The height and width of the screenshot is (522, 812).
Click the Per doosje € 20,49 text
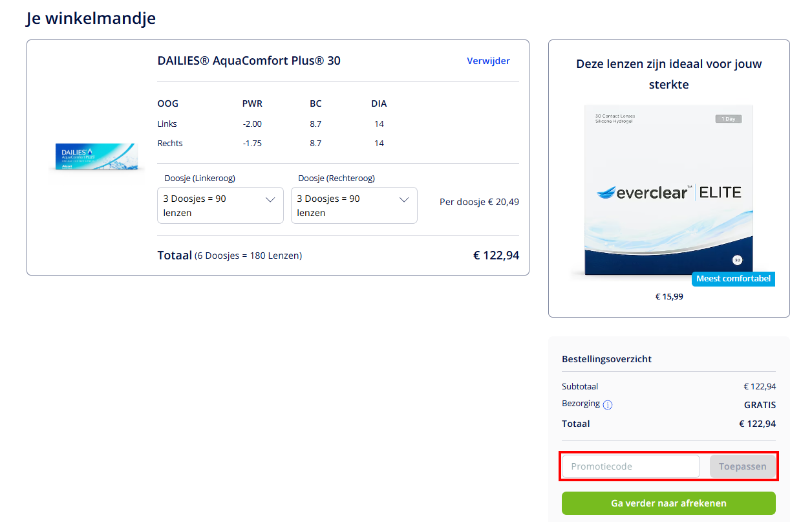point(479,202)
